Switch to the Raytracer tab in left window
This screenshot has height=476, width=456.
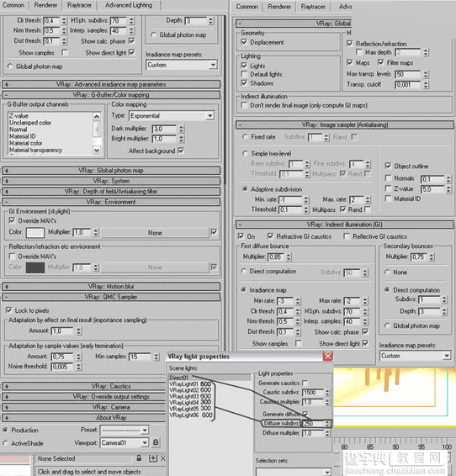pos(79,5)
